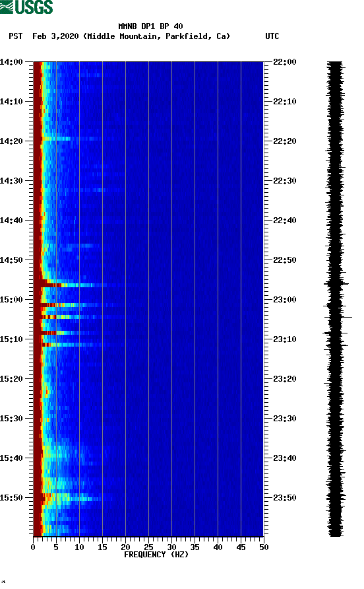364x589 pixels.
Task: Click the 22:30 UTC time label
Action: coord(284,181)
